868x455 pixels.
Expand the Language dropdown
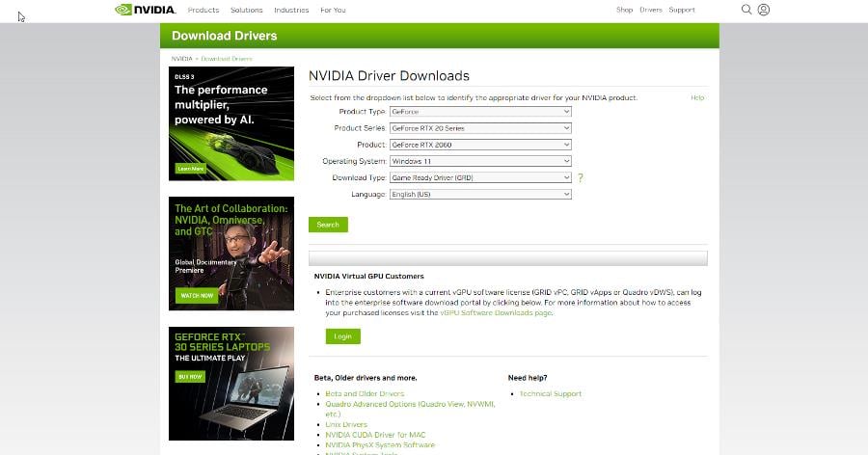480,195
